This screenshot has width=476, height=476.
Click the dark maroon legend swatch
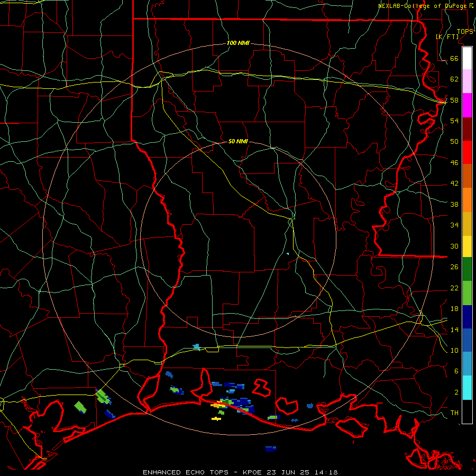click(467, 129)
